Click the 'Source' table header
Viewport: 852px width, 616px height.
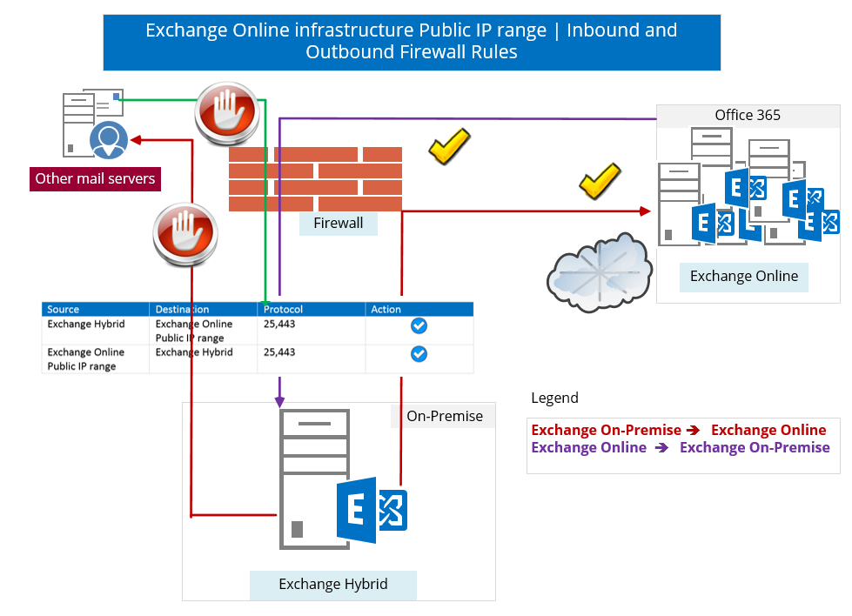pos(63,309)
